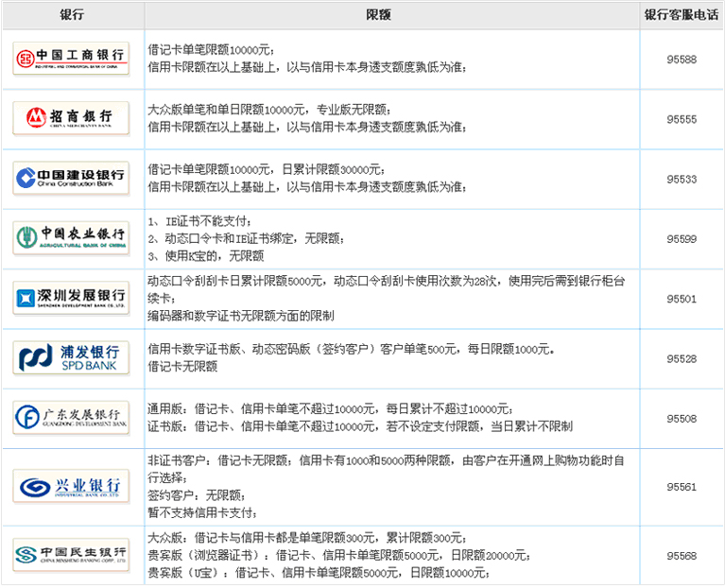Choose the 中国民生银行 logo
Viewport: 725px width, 588px height.
71,555
